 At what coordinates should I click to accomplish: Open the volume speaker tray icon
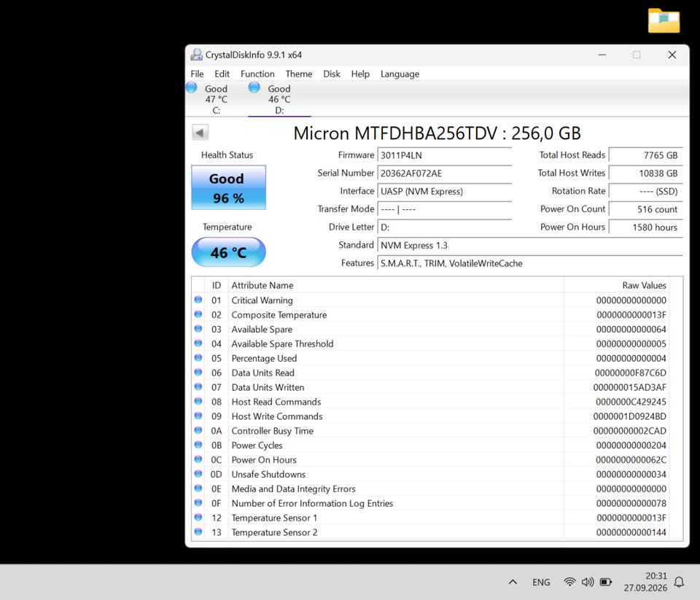[588, 582]
